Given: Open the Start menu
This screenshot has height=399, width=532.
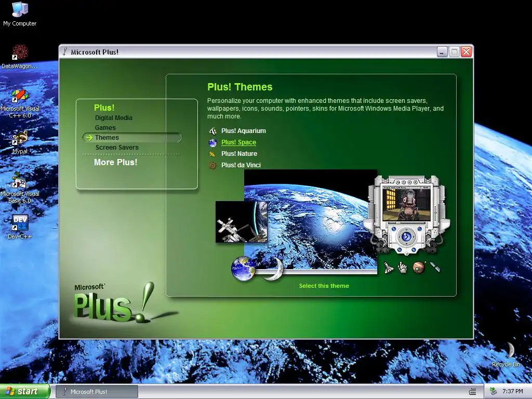Looking at the screenshot, I should (25, 391).
